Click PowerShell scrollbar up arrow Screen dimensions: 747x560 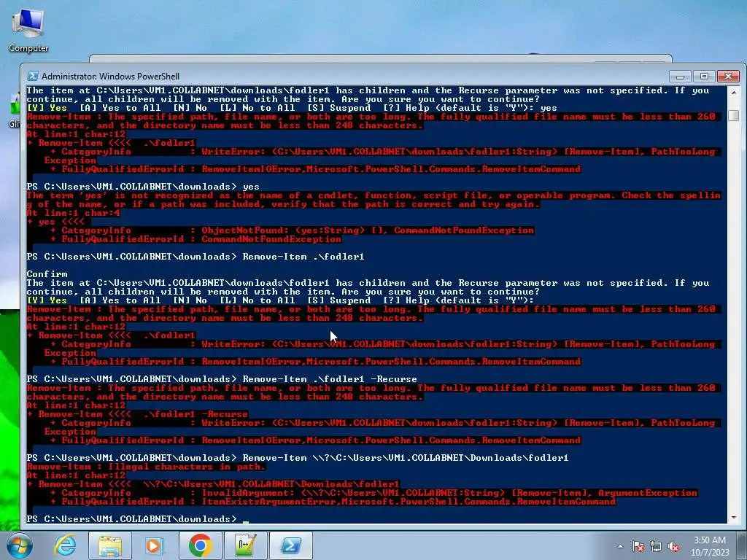[x=734, y=92]
